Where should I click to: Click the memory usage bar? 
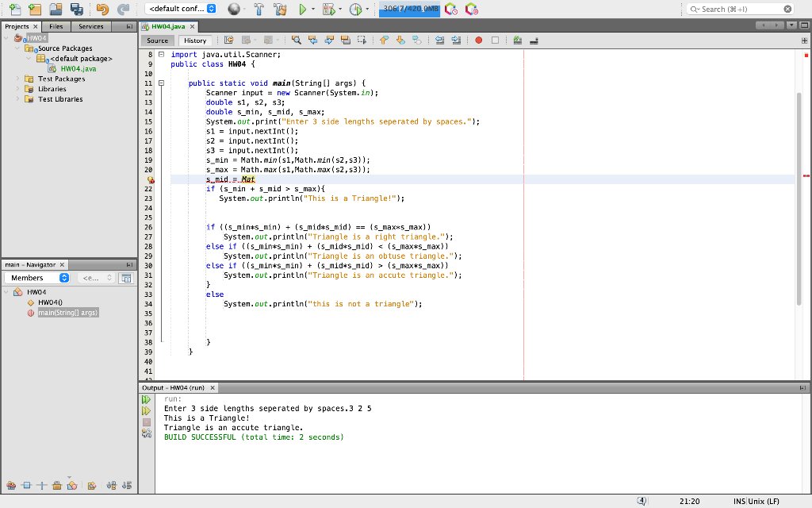pos(409,9)
